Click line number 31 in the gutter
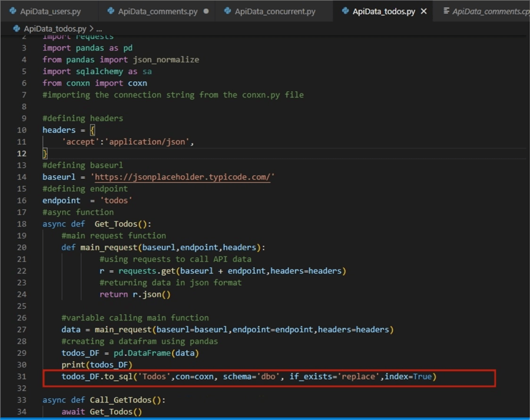 click(x=21, y=376)
